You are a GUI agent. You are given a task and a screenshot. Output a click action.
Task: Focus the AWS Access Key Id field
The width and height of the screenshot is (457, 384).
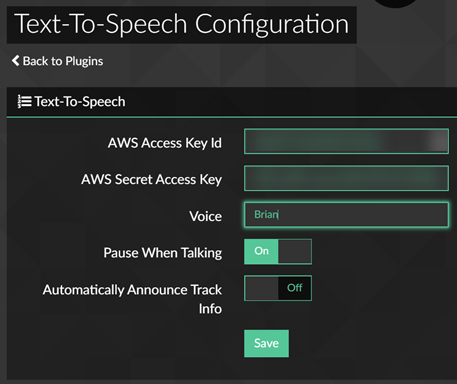(x=346, y=141)
